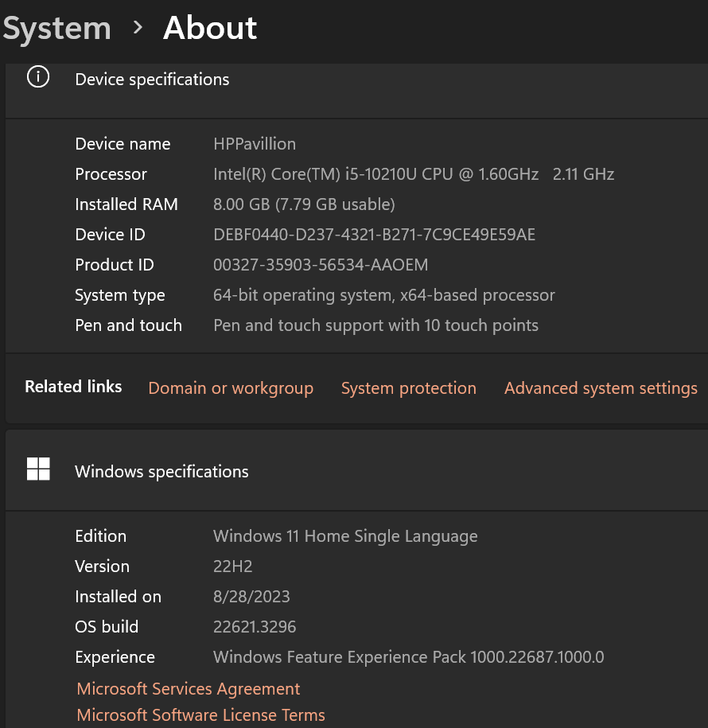Navigate back to System via the breadcrumb
Image resolution: width=708 pixels, height=728 pixels.
pyautogui.click(x=56, y=28)
